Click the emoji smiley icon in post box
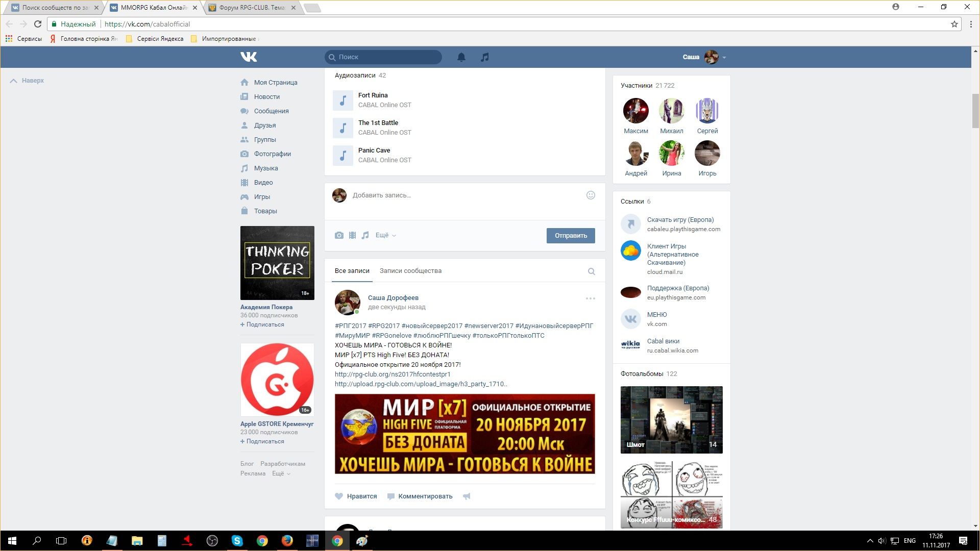The width and height of the screenshot is (980, 551). point(591,195)
